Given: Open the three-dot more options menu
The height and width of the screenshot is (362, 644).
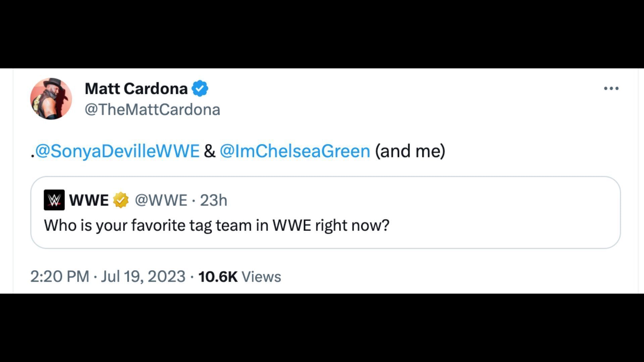Looking at the screenshot, I should pyautogui.click(x=611, y=88).
